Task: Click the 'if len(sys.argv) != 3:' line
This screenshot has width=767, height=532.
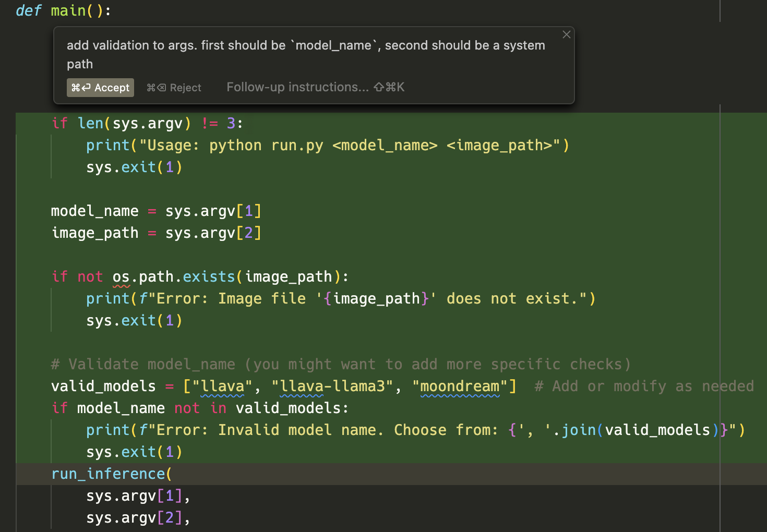Action: pos(147,124)
